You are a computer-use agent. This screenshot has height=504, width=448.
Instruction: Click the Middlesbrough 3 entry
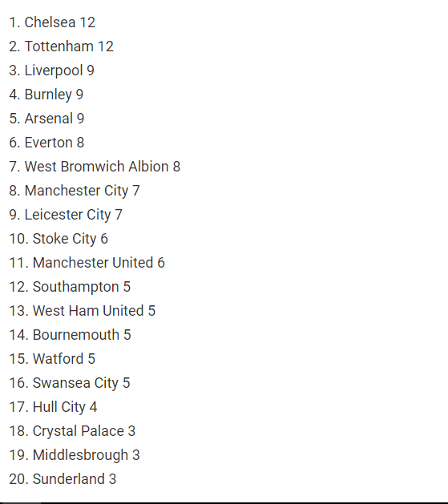coord(75,455)
